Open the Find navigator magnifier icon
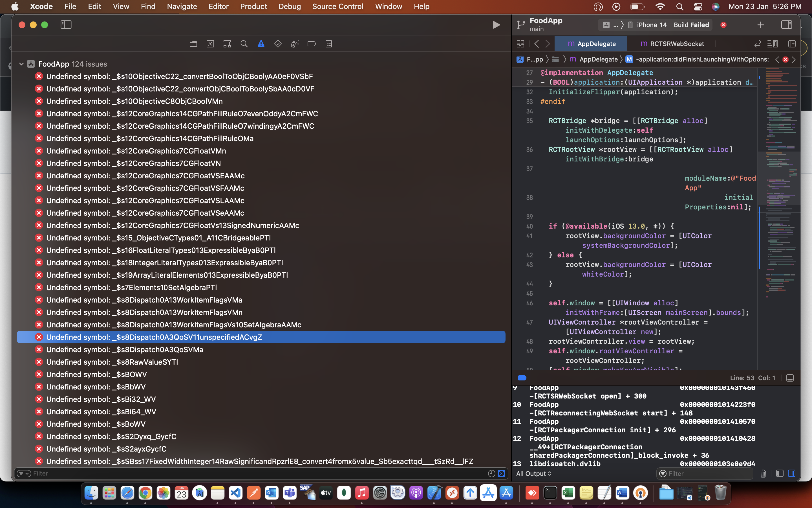The height and width of the screenshot is (508, 812). (244, 44)
